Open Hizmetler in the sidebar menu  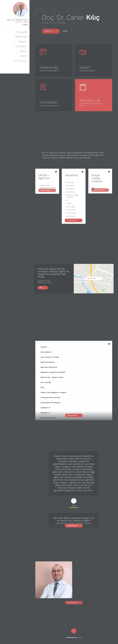click(21, 46)
